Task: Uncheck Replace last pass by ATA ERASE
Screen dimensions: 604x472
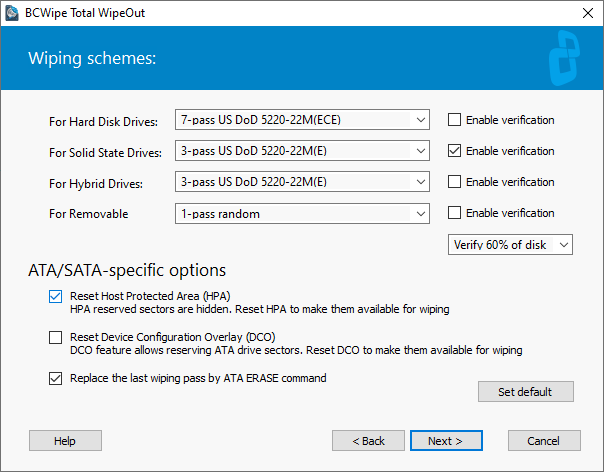Action: [x=55, y=378]
